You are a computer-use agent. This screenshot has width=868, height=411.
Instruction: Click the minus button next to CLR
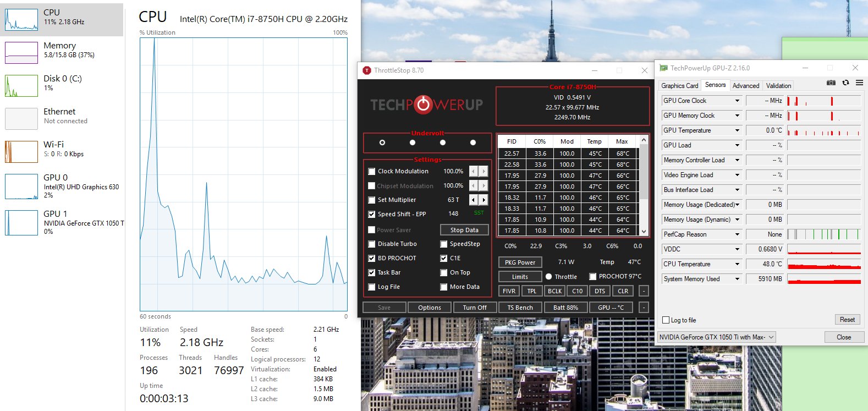[x=643, y=291]
